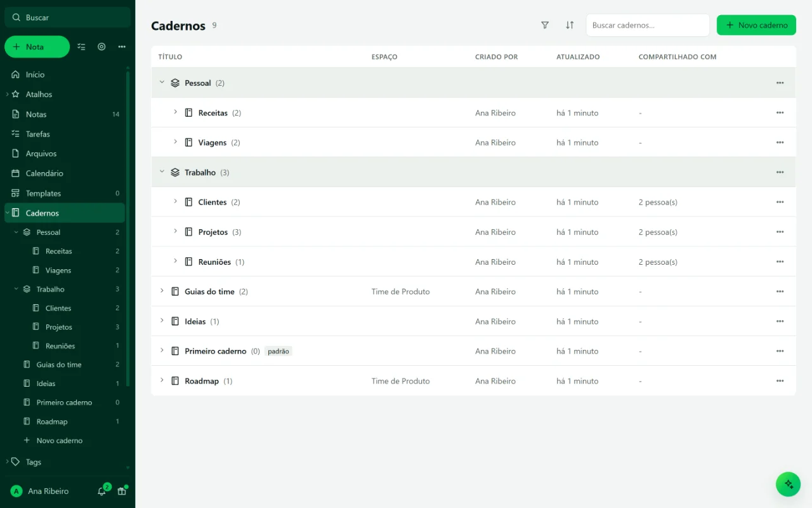
Task: Open more options for Projetos row
Action: (x=780, y=232)
